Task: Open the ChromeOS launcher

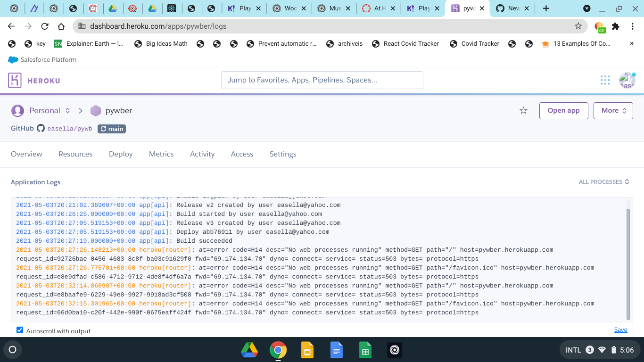Action: pos(13,350)
